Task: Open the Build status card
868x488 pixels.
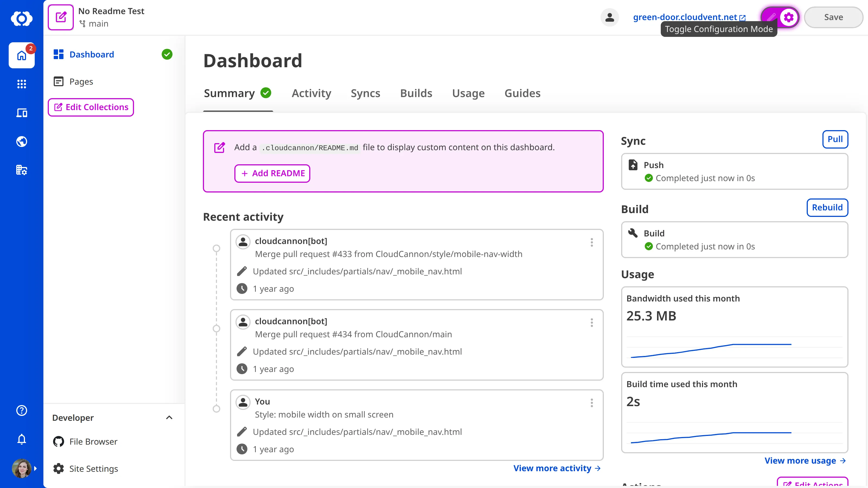Action: pos(735,240)
